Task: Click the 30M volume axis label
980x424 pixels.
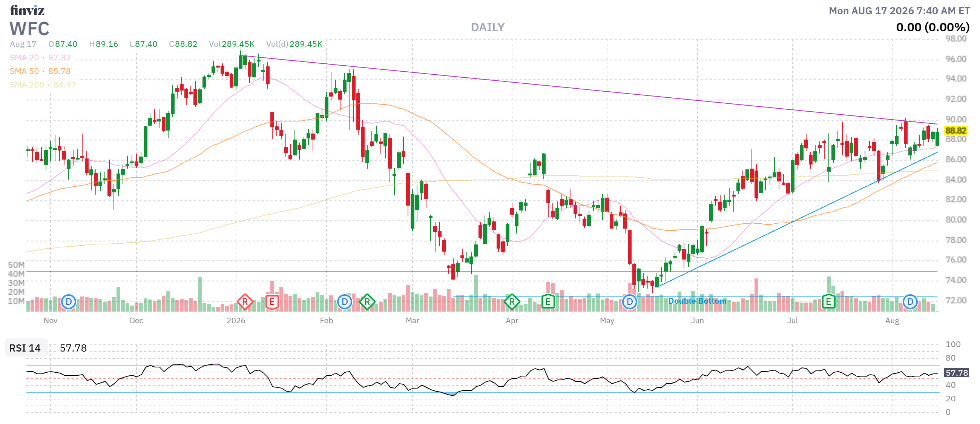Action: [16, 283]
